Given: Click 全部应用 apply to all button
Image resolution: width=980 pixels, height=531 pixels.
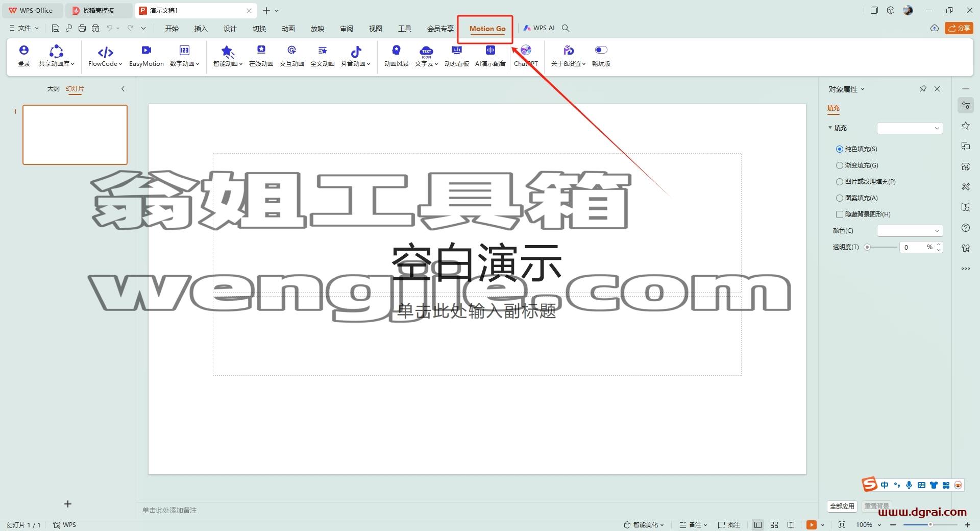Looking at the screenshot, I should (842, 506).
